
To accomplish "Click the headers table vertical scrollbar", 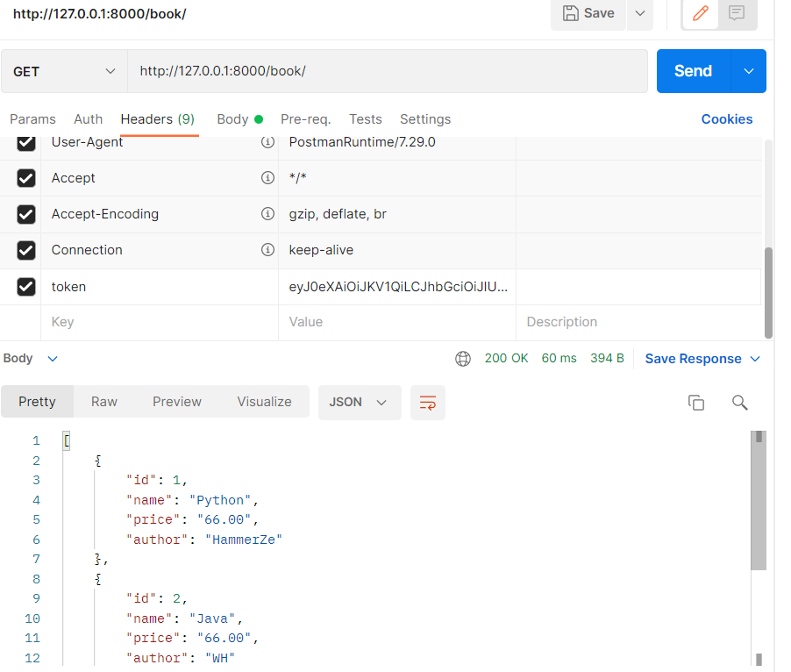I will pyautogui.click(x=768, y=293).
